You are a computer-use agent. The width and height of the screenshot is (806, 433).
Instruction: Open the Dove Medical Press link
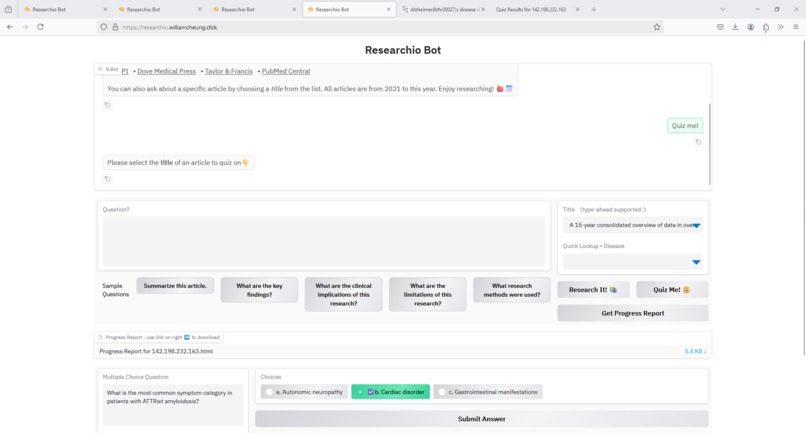click(x=167, y=71)
